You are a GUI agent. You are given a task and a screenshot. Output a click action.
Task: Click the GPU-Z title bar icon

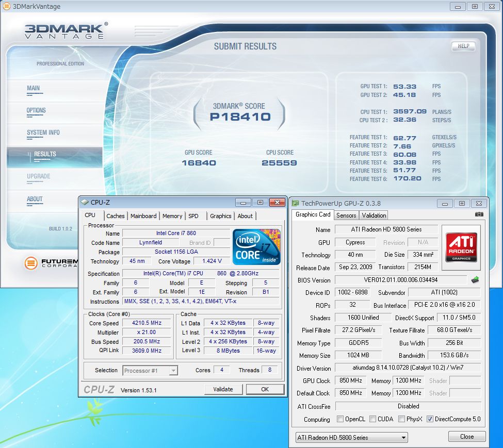click(x=296, y=204)
